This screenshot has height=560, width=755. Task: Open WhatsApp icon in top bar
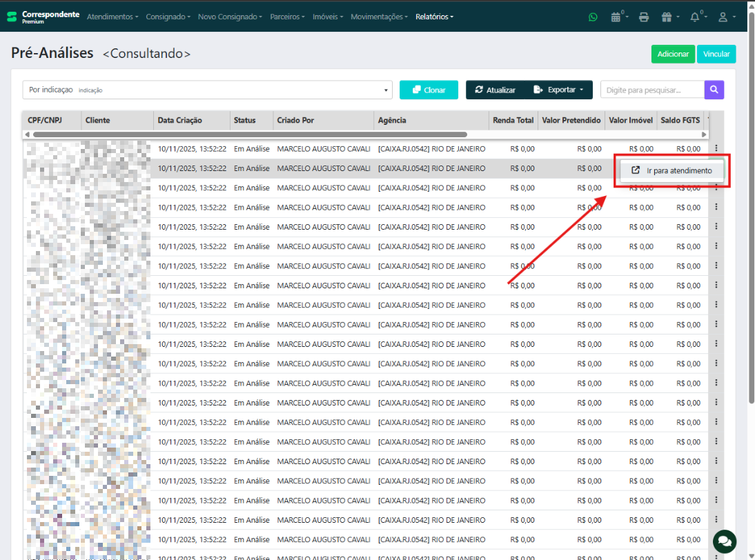pyautogui.click(x=593, y=17)
